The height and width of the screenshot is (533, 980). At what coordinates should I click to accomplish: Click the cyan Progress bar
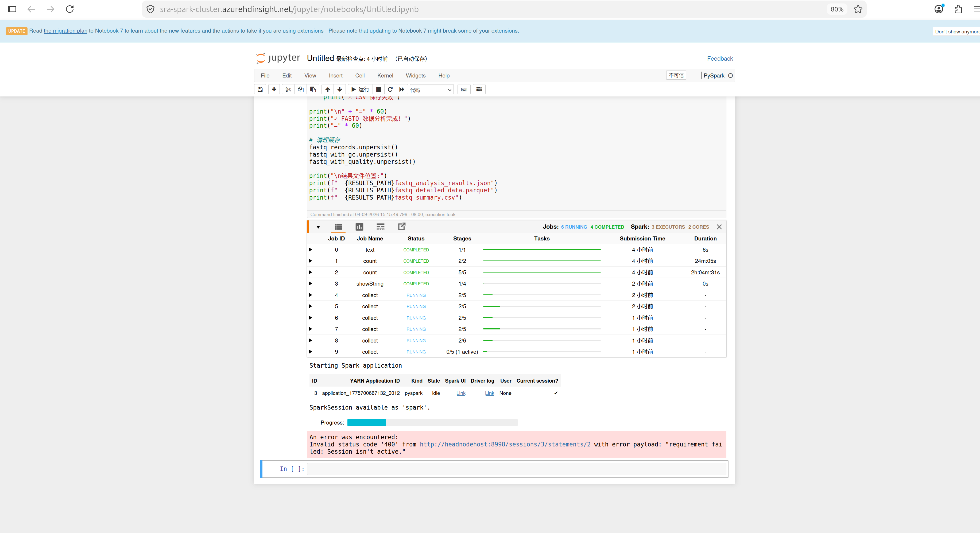(x=366, y=423)
